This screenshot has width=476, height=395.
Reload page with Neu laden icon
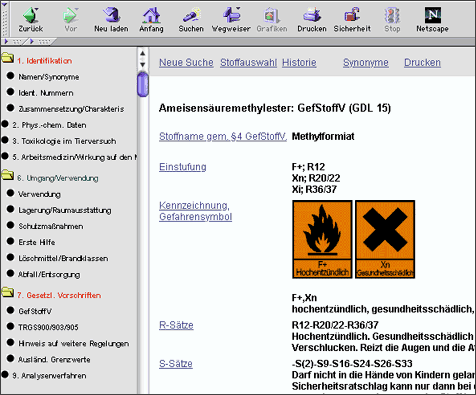pyautogui.click(x=111, y=15)
